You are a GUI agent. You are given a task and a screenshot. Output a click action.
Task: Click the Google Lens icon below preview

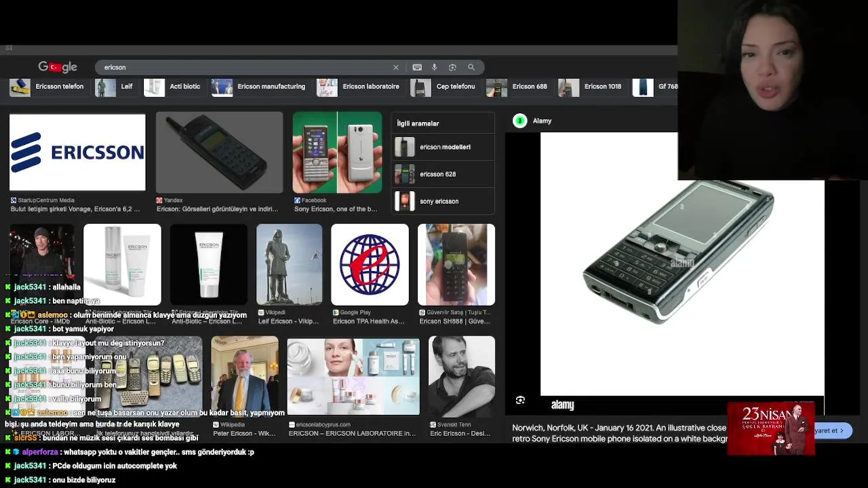(x=520, y=401)
